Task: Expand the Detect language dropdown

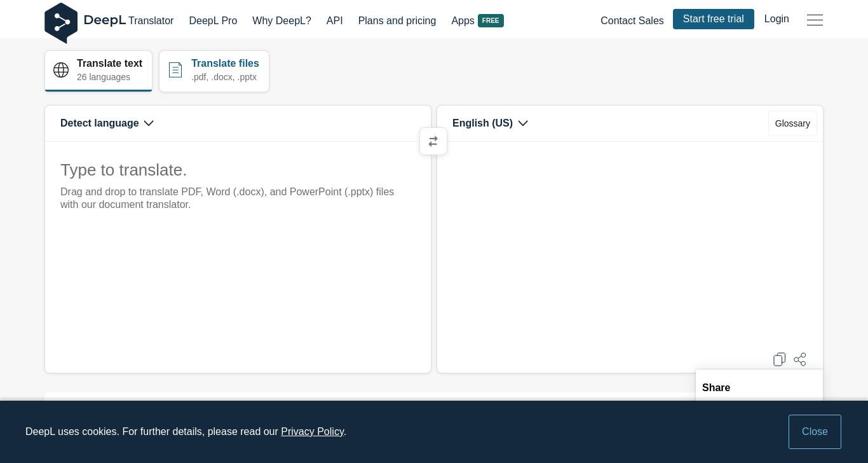Action: (x=107, y=123)
